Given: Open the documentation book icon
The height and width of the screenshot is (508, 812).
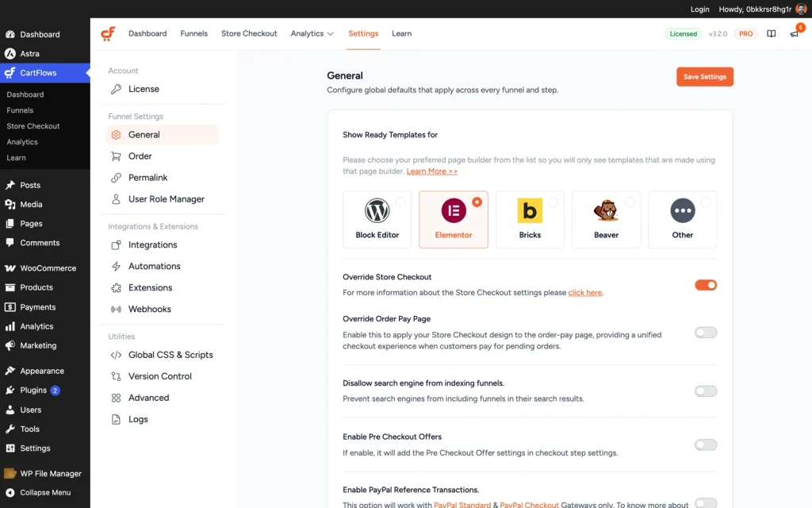Looking at the screenshot, I should tap(771, 33).
